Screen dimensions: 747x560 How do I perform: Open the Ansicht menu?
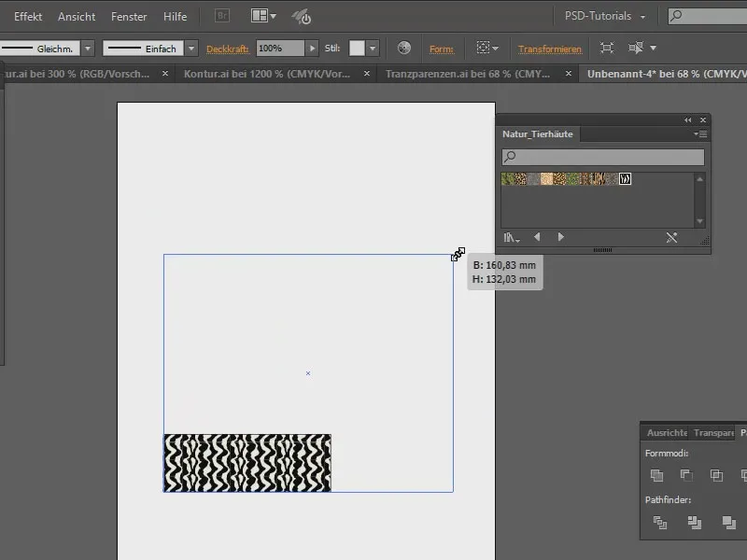click(77, 16)
